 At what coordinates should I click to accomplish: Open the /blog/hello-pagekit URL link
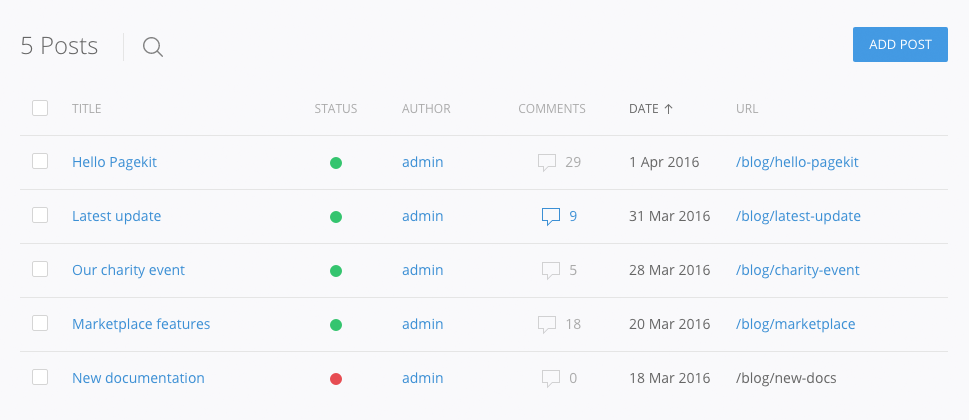click(x=797, y=162)
